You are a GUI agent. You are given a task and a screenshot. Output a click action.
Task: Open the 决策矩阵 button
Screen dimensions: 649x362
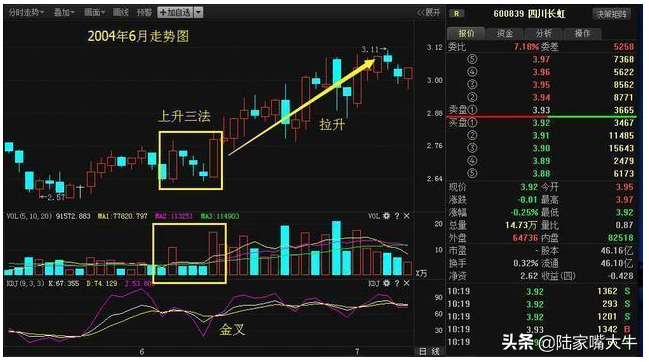(x=611, y=14)
